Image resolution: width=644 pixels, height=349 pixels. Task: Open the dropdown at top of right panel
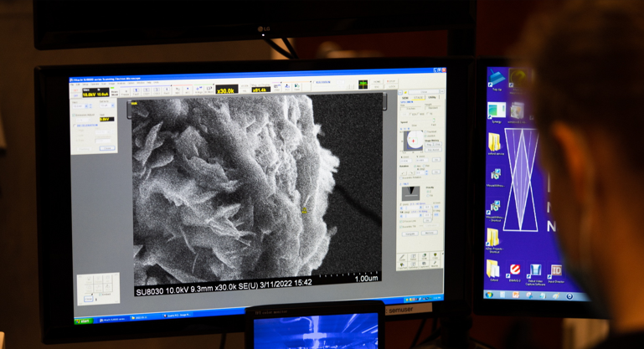click(421, 92)
